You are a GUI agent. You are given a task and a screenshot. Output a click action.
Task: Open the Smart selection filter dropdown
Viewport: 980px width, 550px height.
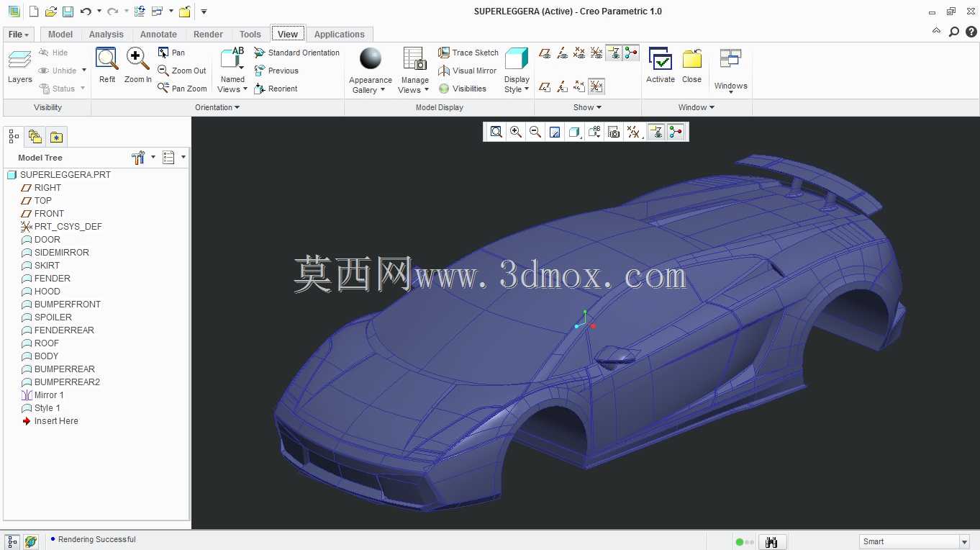pyautogui.click(x=964, y=542)
